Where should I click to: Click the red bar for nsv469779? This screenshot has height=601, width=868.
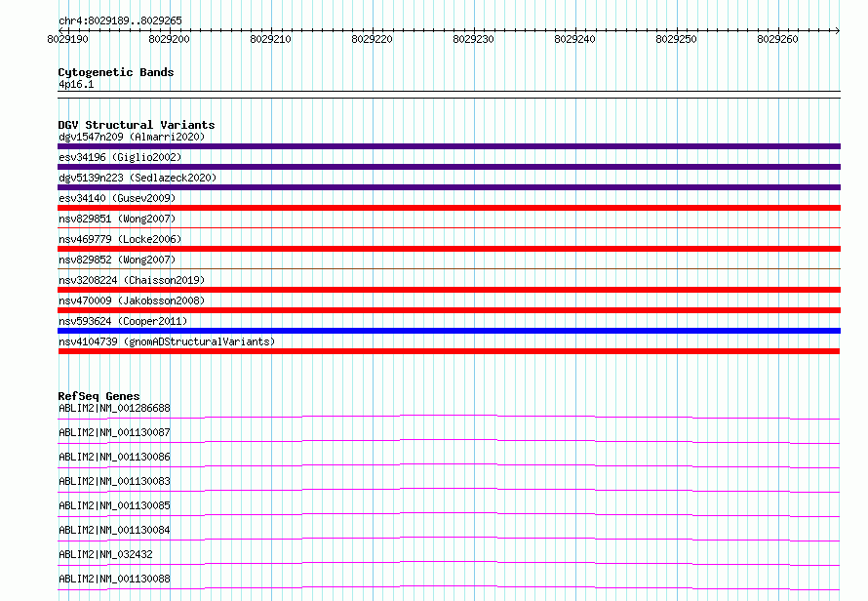449,249
